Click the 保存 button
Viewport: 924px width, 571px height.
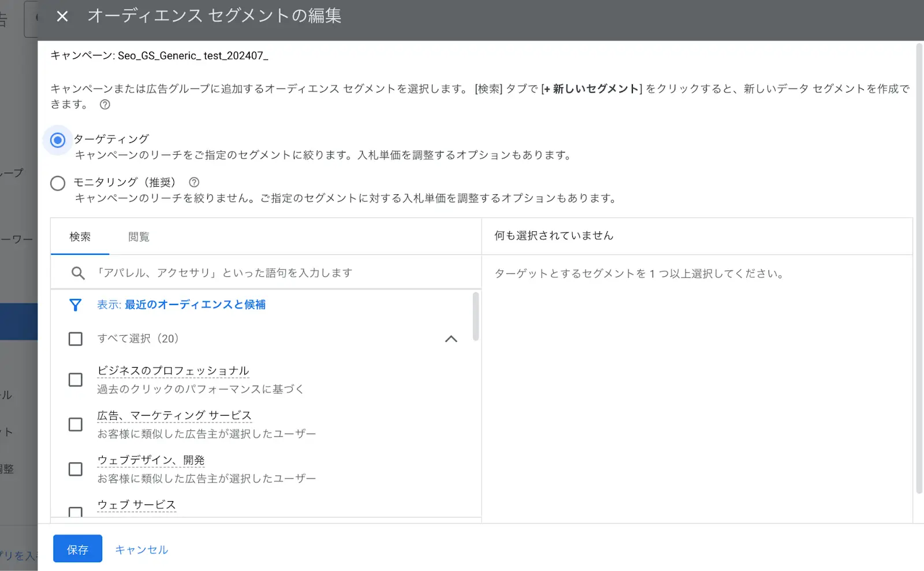(x=77, y=549)
